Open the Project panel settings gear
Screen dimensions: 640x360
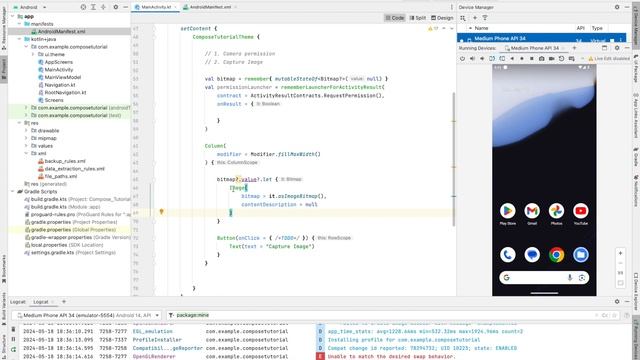pos(116,7)
